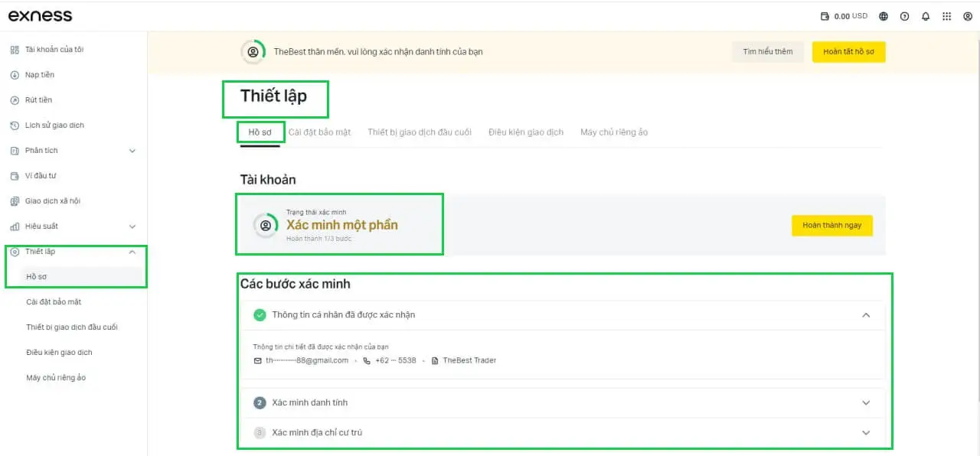980x456 pixels.
Task: Click the Exness logo
Action: click(x=40, y=15)
